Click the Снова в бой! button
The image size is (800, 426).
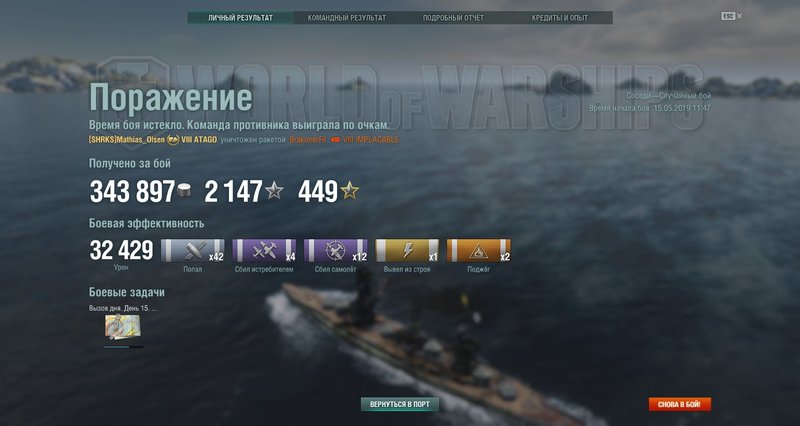(680, 404)
